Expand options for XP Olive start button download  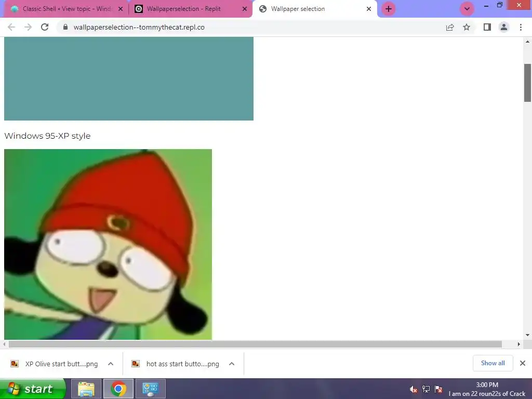(x=111, y=364)
